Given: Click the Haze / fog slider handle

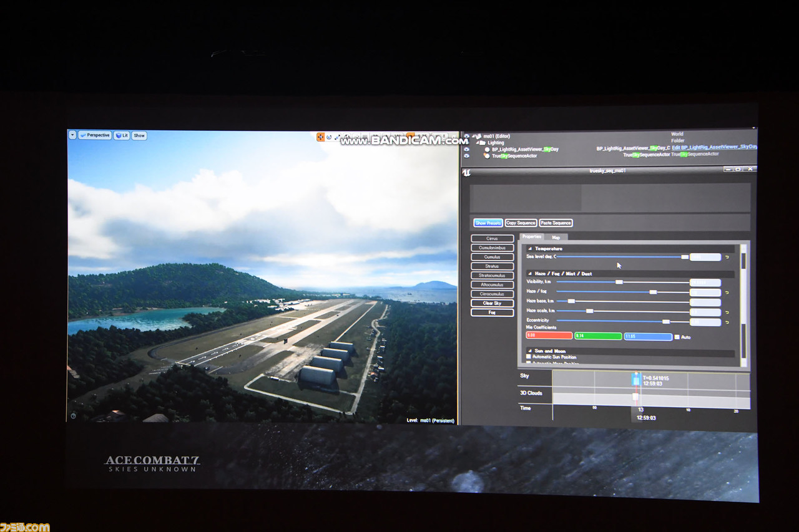Looking at the screenshot, I should 653,292.
